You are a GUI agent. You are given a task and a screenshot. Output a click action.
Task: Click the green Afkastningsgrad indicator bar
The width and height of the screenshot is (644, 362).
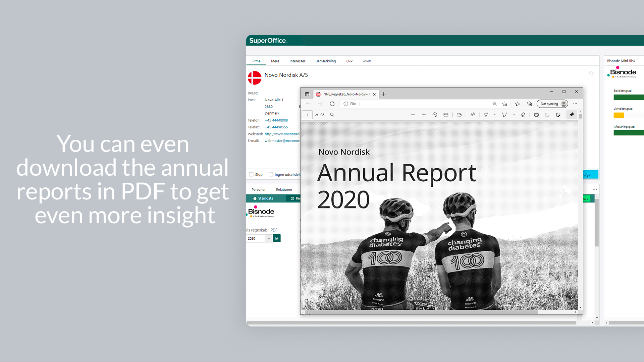629,133
